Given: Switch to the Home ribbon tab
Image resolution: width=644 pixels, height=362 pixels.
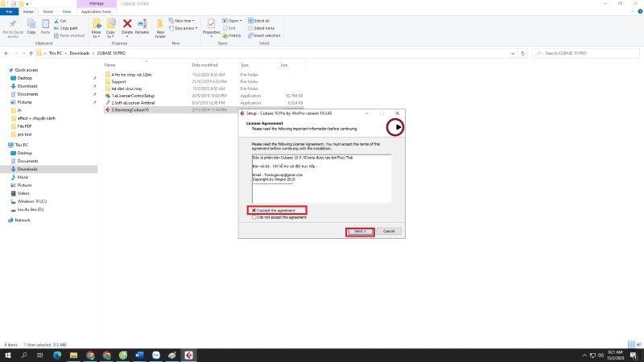Looking at the screenshot, I should [x=28, y=11].
